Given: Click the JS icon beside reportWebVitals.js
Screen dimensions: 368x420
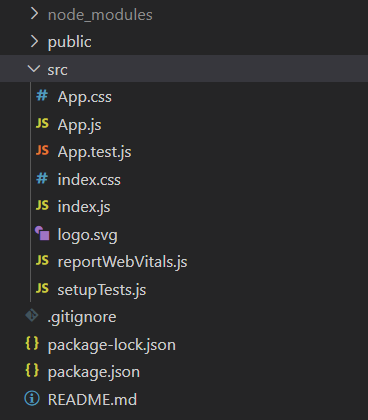Looking at the screenshot, I should (x=42, y=261).
